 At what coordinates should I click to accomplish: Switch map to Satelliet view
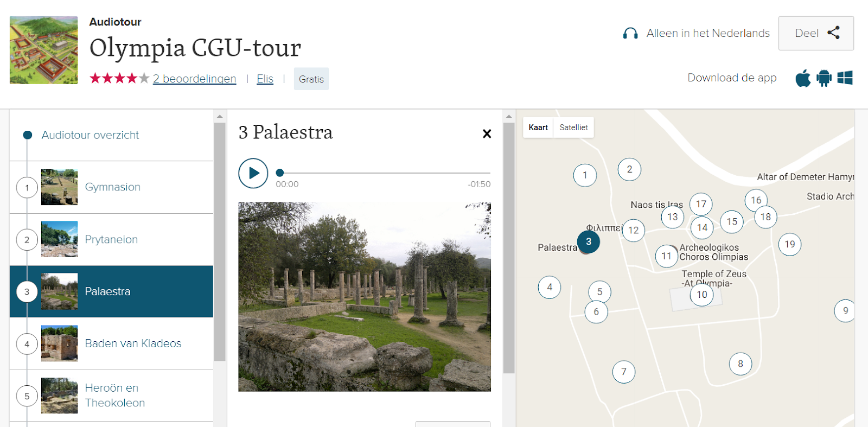coord(573,128)
